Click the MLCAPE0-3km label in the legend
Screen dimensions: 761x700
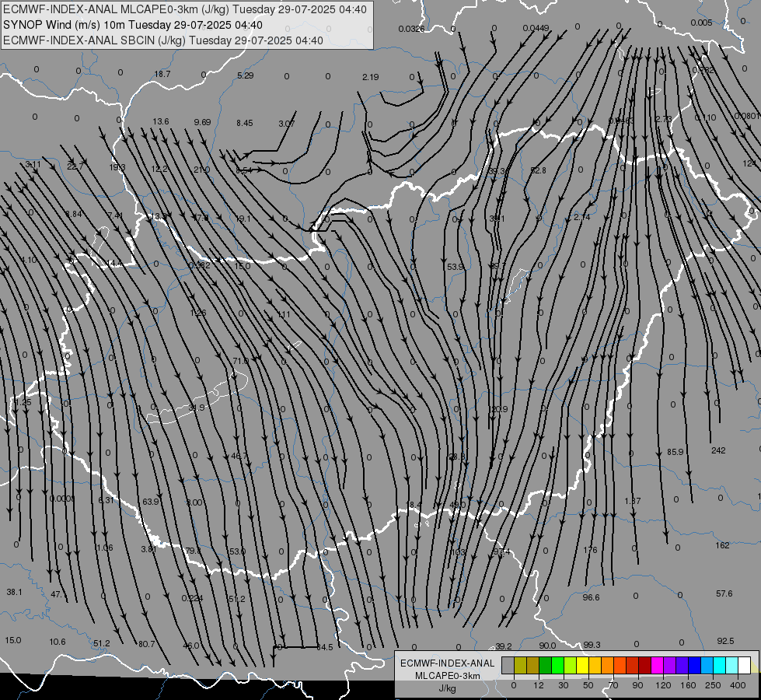[x=447, y=676]
